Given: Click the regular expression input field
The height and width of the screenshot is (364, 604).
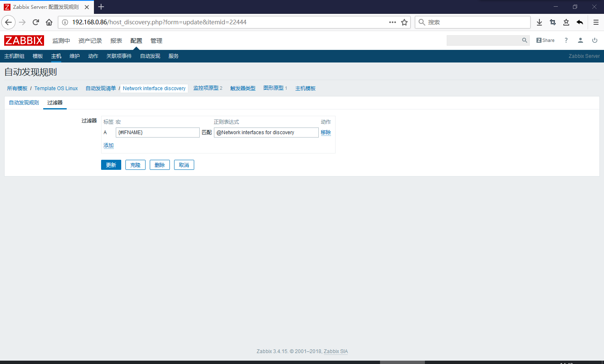Looking at the screenshot, I should (266, 133).
